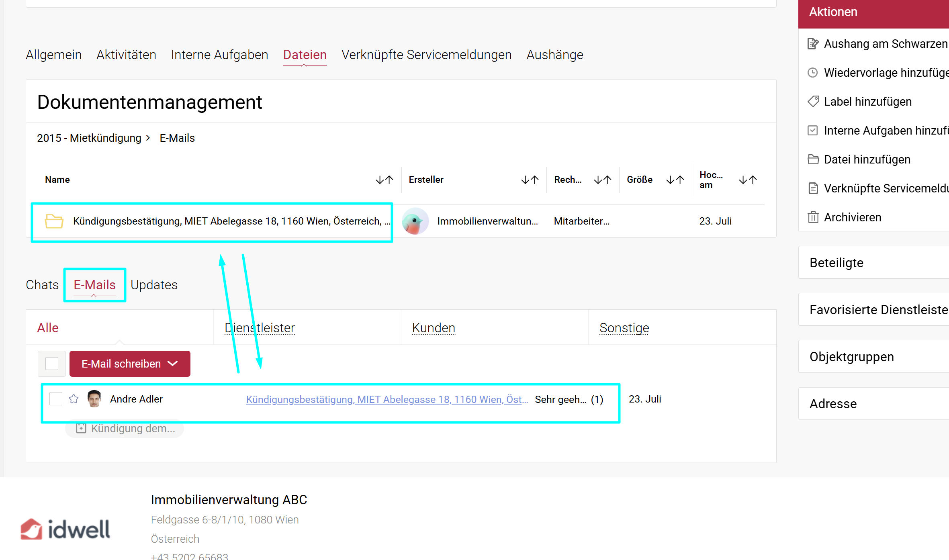Viewport: 949px width, 560px height.
Task: Sort files by Größe column
Action: coord(675,180)
